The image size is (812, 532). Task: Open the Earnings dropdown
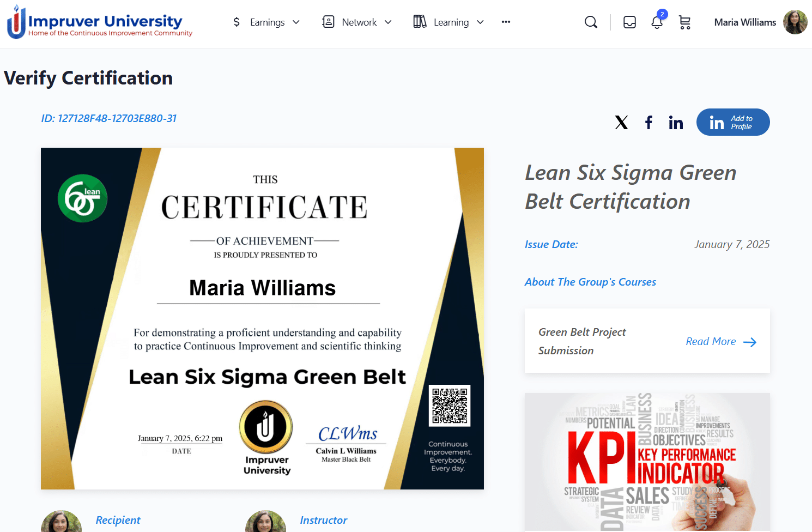pyautogui.click(x=266, y=22)
